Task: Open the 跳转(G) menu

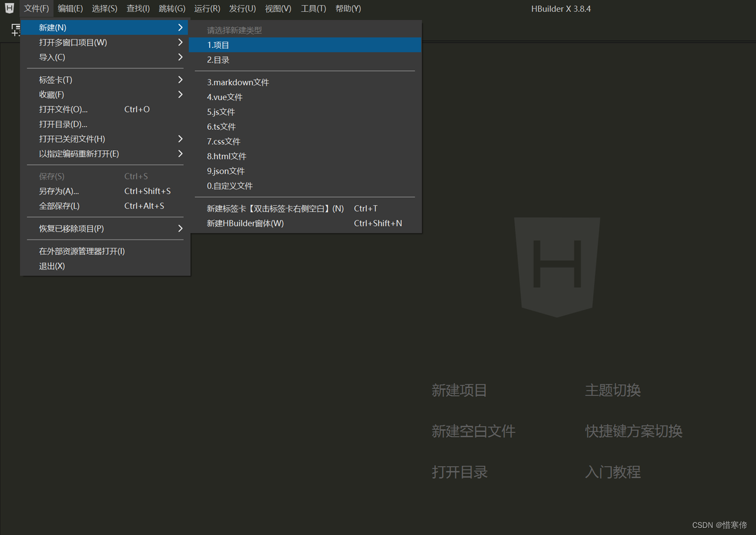Action: [172, 8]
